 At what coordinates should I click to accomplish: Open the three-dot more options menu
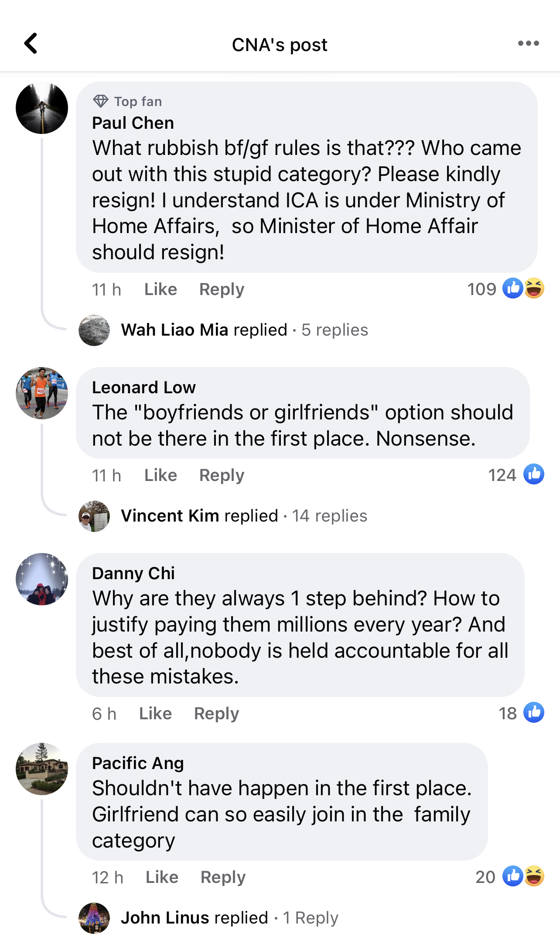(x=528, y=44)
